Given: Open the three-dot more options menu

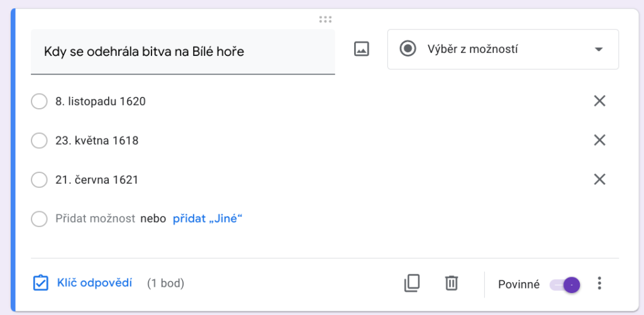Looking at the screenshot, I should pyautogui.click(x=599, y=284).
